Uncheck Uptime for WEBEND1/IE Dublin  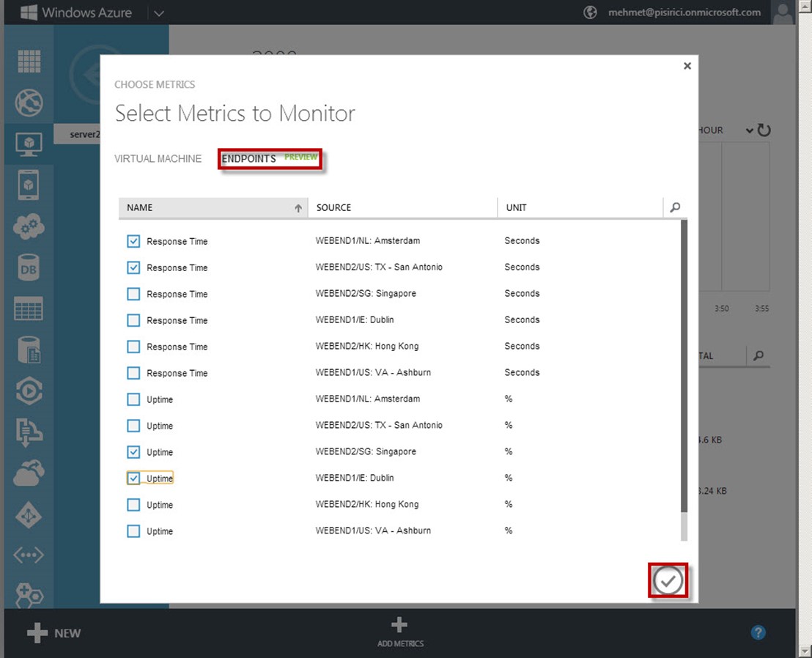[x=133, y=478]
